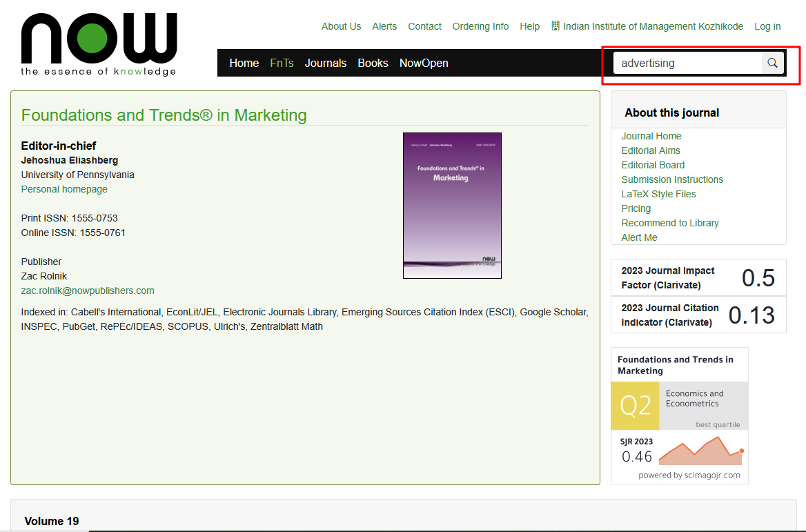806x532 pixels.
Task: Click the zac.rolnik@nowpublishers.com email link
Action: pyautogui.click(x=88, y=290)
